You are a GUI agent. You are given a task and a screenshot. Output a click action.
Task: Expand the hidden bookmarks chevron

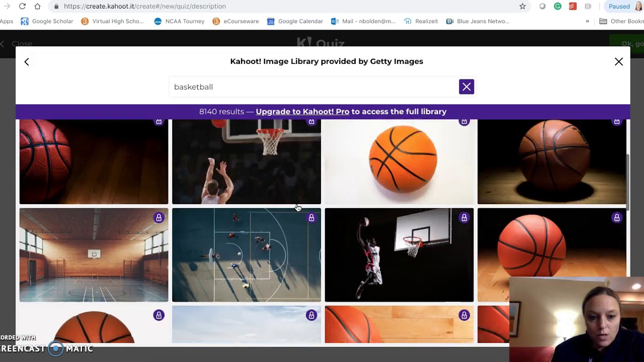pos(587,21)
